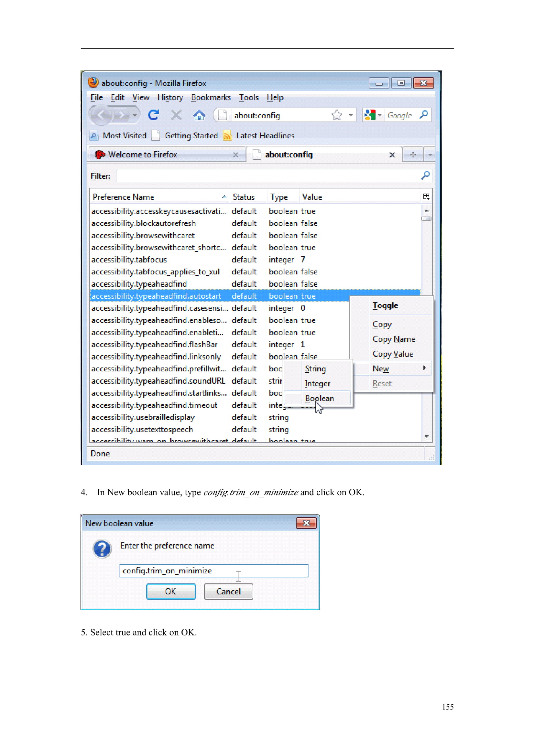Viewport: 535px width, 756px height.
Task: Click OK in New boolean value dialog
Action: (171, 591)
